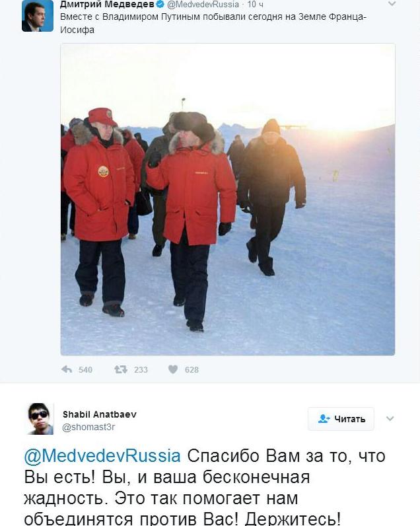Image resolution: width=420 pixels, height=526 pixels.
Task: Open the Shabil Anatbaev display name link
Action: click(100, 414)
